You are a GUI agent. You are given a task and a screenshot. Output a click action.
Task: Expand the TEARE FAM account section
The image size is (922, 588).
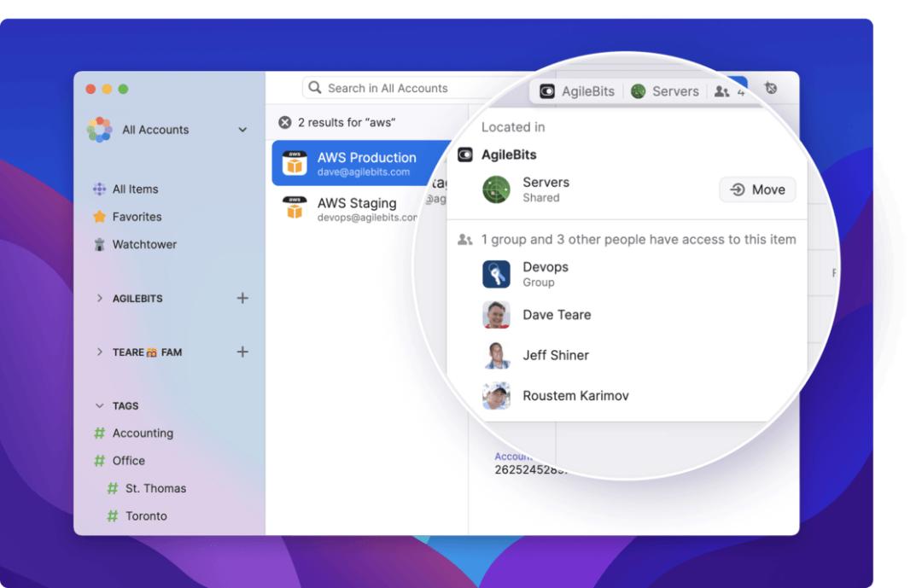(x=99, y=352)
